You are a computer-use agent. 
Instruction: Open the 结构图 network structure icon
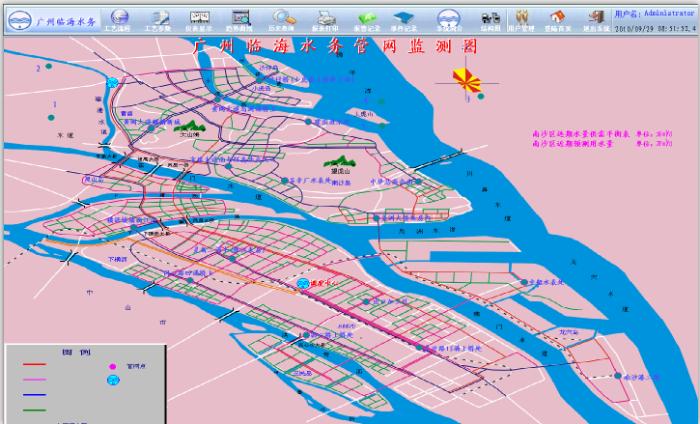491,17
